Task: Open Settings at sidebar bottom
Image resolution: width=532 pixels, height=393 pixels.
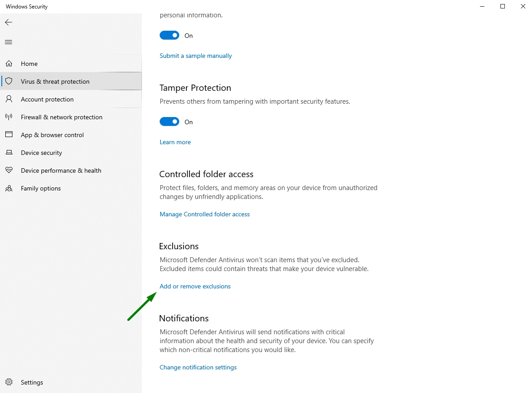Action: point(71,382)
